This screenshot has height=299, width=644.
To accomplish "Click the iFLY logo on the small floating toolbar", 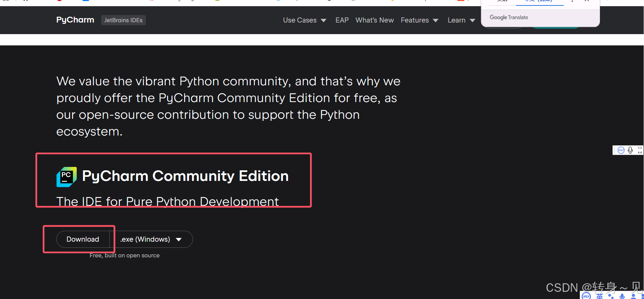I will (621, 150).
